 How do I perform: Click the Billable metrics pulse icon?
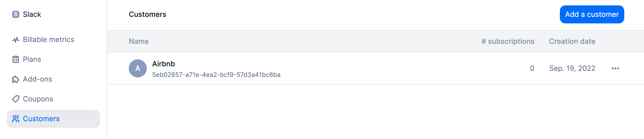[15, 40]
